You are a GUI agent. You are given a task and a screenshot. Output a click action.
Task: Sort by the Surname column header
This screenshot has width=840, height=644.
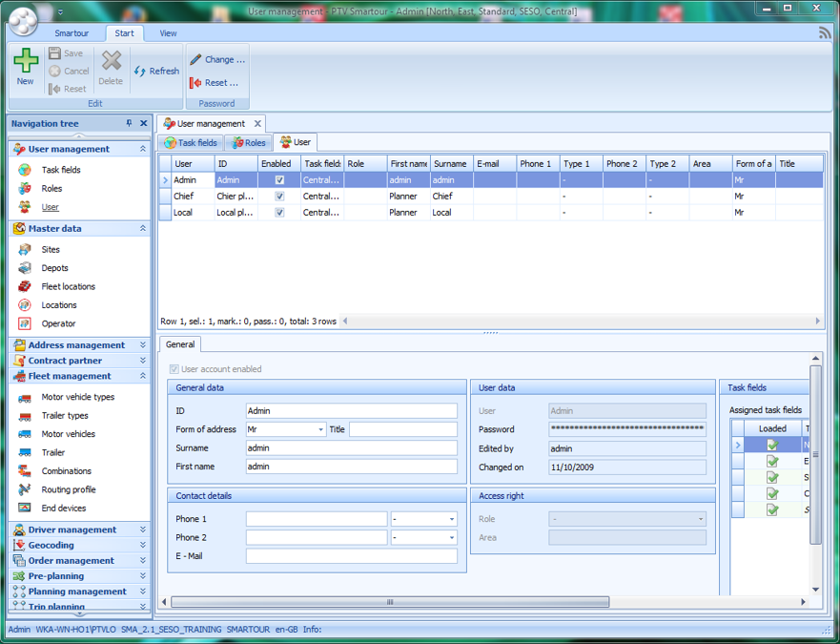coord(451,163)
